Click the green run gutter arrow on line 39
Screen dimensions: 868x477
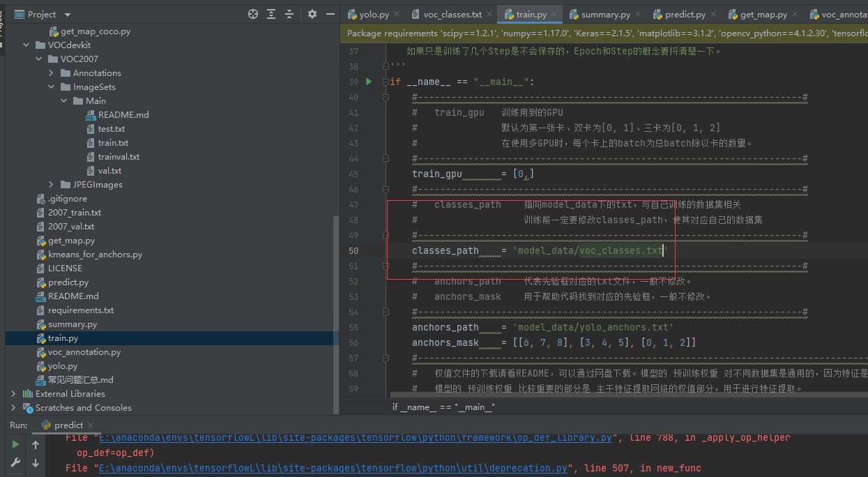click(x=369, y=82)
